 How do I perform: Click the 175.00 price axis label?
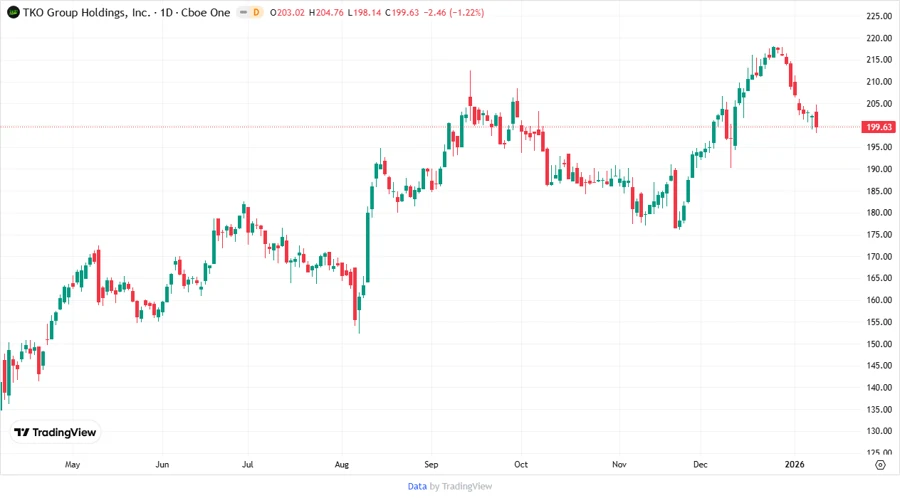click(x=879, y=234)
